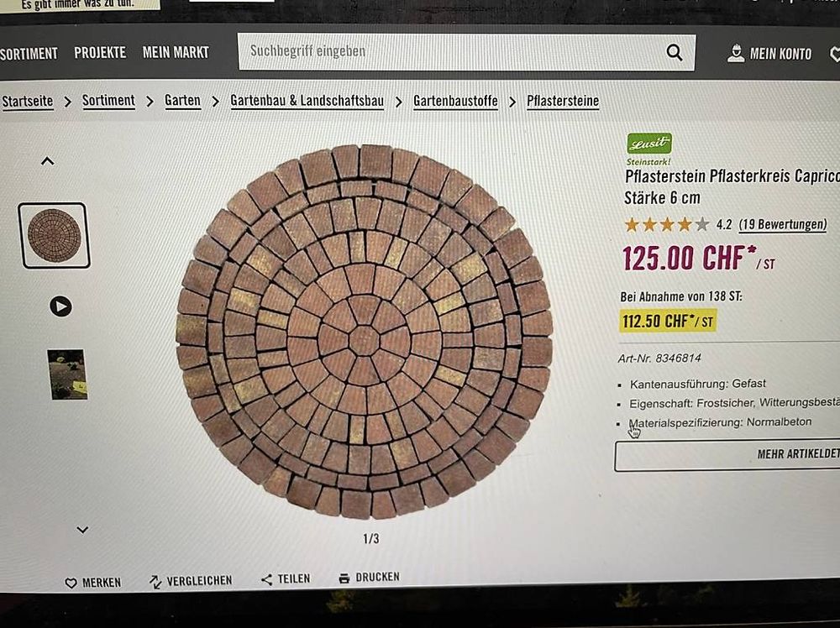Click the Teilen share icon

[266, 579]
